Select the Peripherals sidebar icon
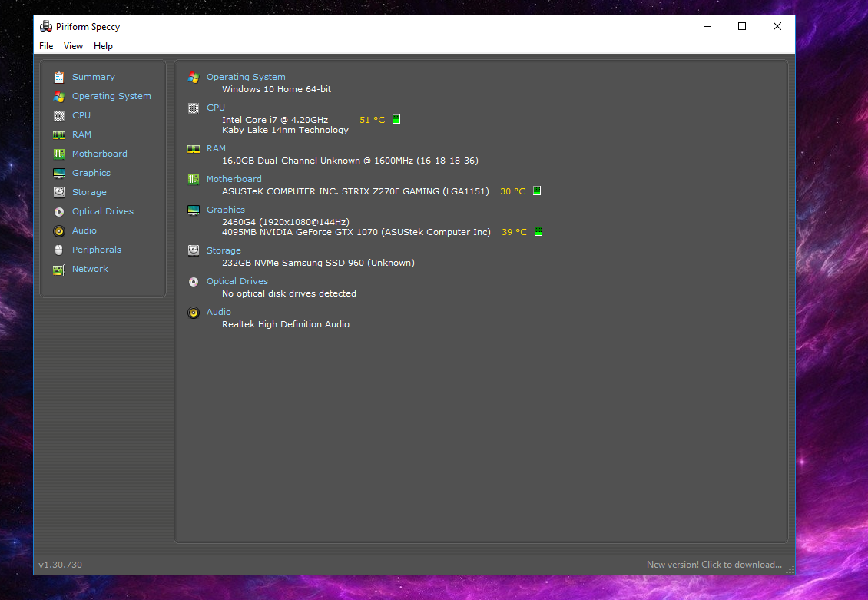 [59, 250]
